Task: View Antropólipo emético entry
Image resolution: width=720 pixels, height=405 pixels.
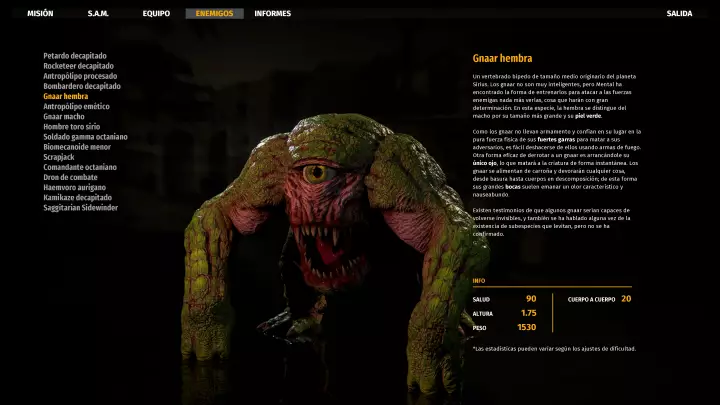Action: (76, 107)
